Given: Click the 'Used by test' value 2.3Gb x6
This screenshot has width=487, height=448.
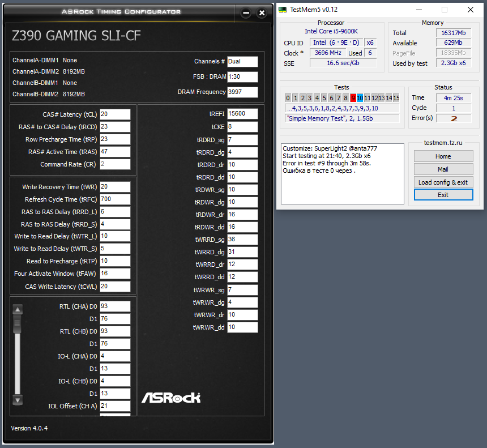Looking at the screenshot, I should (454, 63).
